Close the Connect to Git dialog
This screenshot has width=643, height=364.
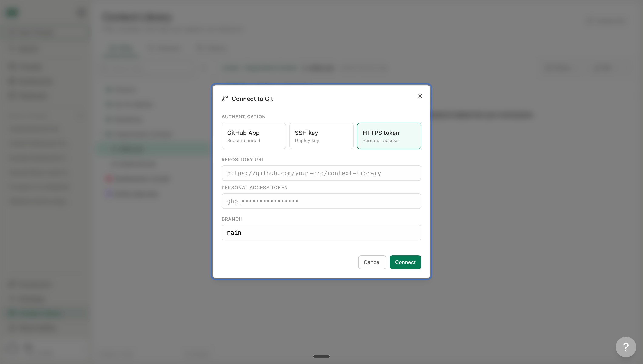420,96
